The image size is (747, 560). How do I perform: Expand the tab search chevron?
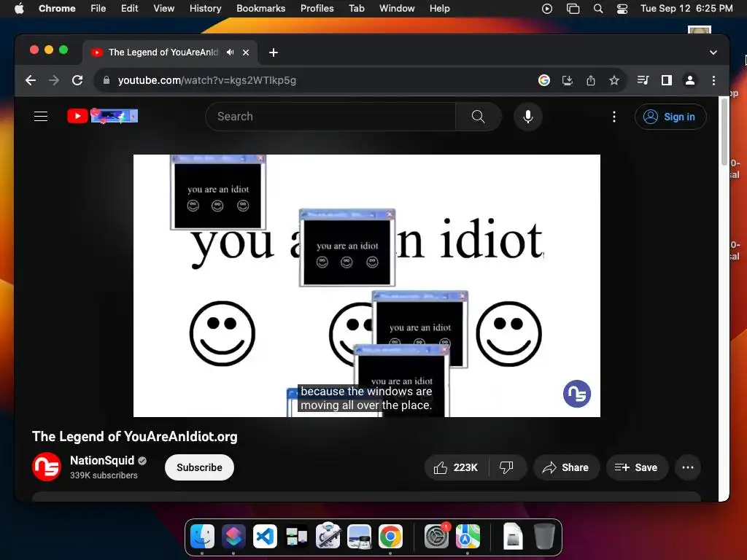click(x=713, y=52)
